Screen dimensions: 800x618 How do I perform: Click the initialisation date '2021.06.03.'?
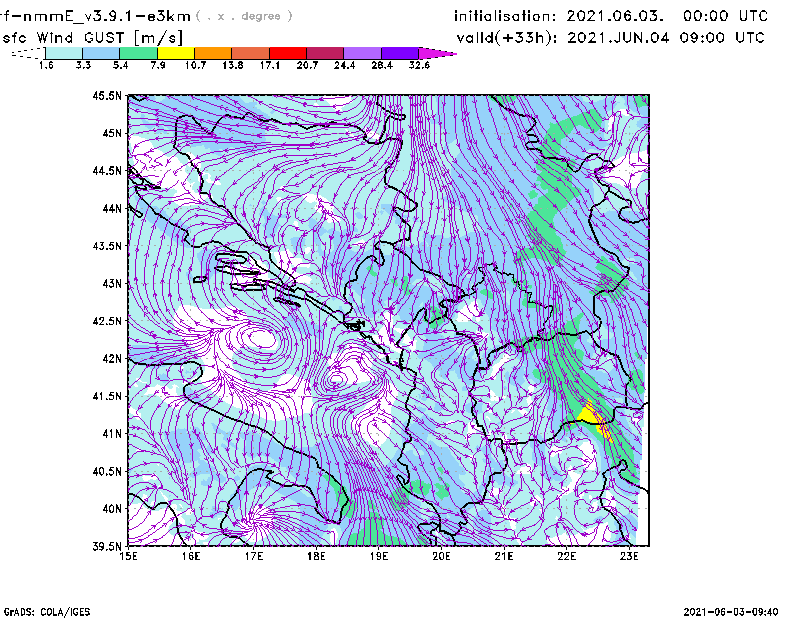[615, 16]
